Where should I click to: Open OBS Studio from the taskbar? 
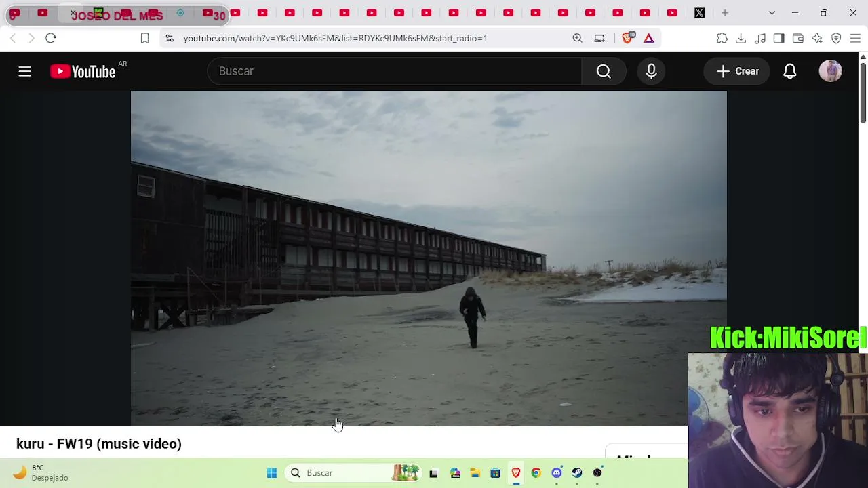(597, 473)
